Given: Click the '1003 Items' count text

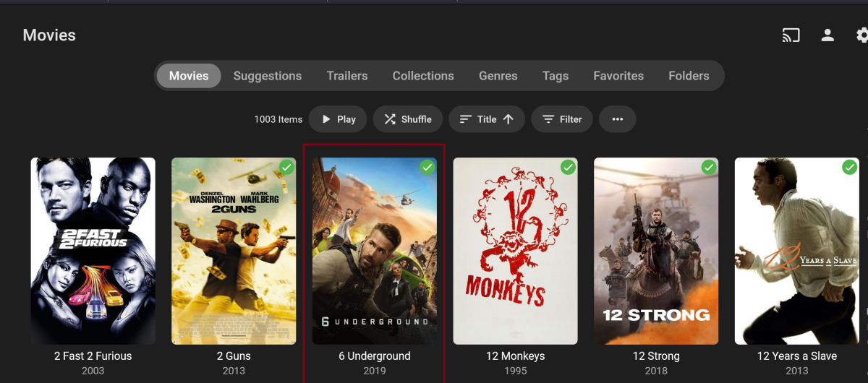Looking at the screenshot, I should click(x=278, y=119).
